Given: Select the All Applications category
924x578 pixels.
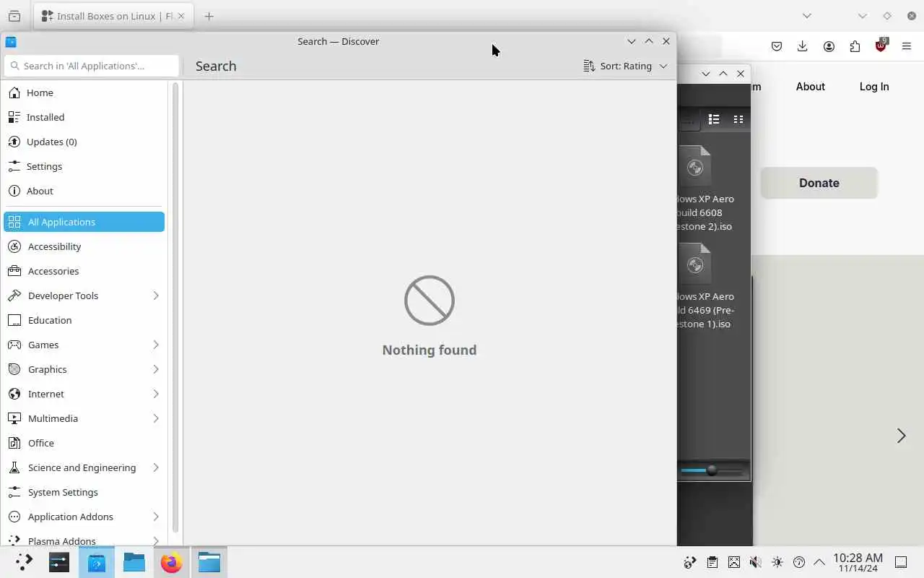Looking at the screenshot, I should [x=84, y=222].
